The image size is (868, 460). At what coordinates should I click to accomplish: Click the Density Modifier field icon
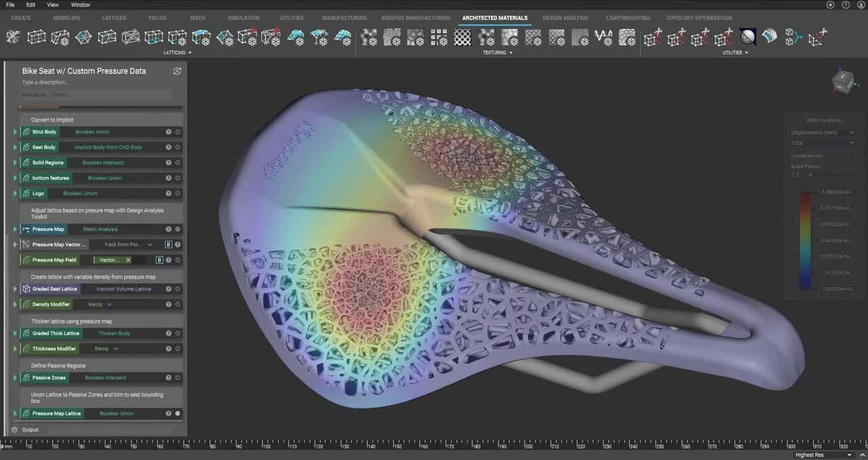(x=26, y=305)
